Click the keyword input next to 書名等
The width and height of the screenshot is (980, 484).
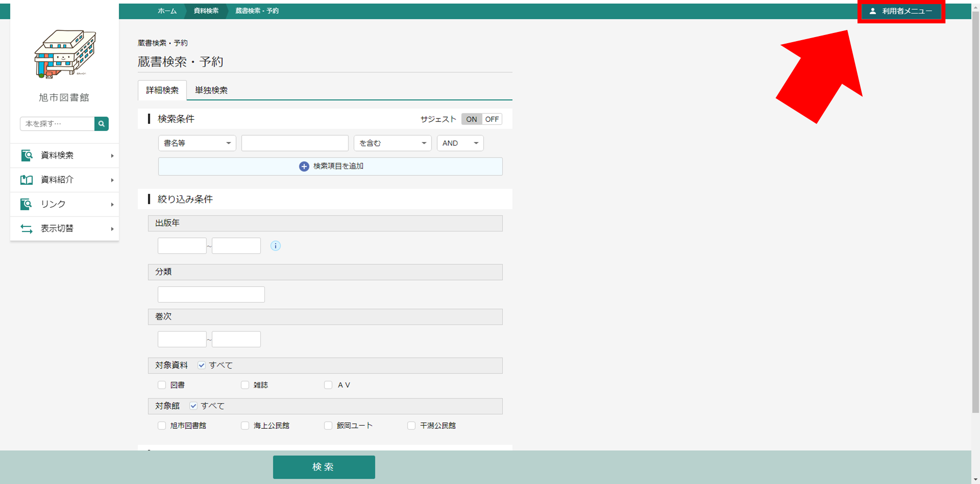point(295,143)
